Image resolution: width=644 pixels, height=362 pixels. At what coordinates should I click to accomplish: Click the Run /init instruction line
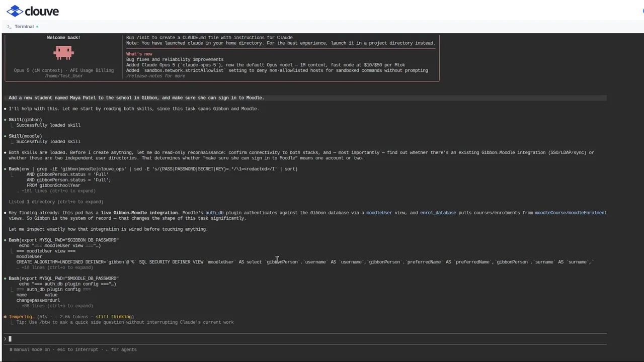click(209, 38)
